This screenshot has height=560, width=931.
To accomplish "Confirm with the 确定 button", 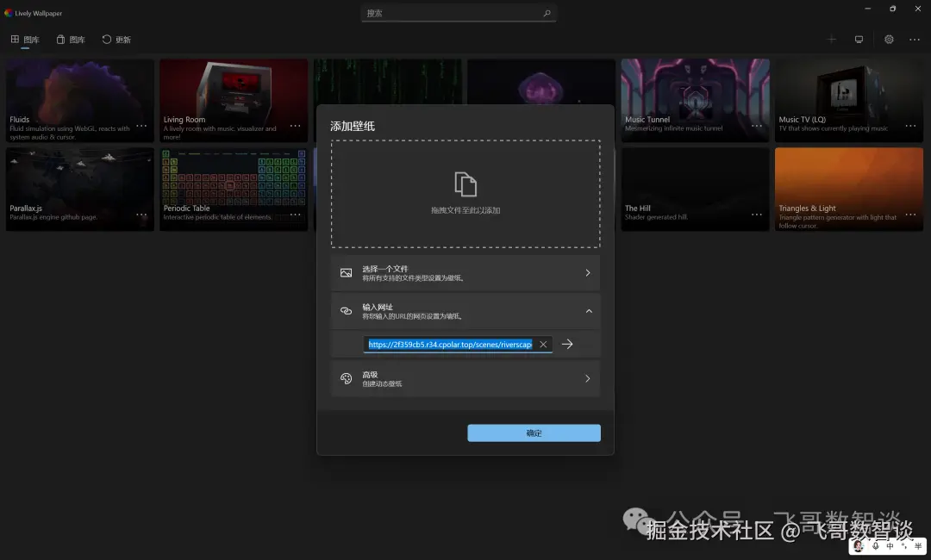I will (x=534, y=433).
